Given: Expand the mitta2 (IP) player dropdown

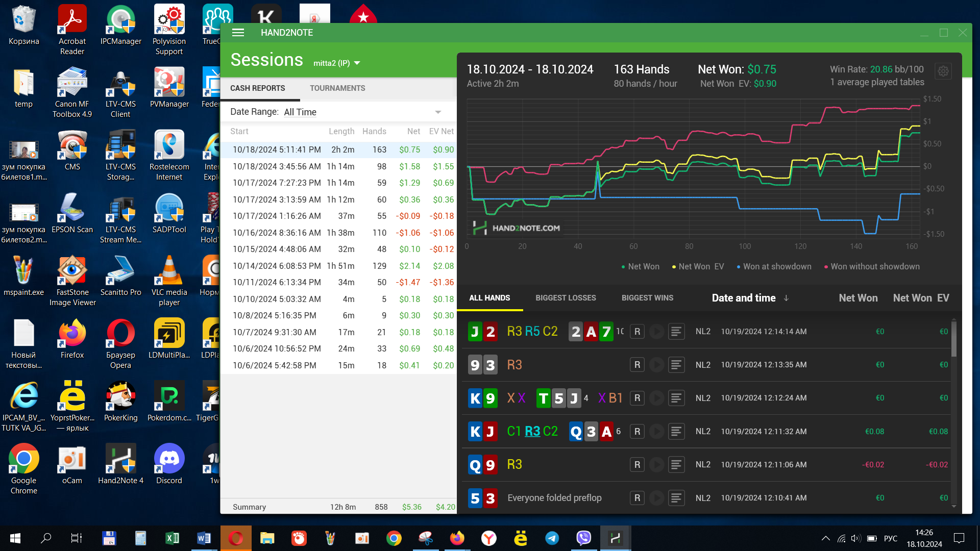Looking at the screenshot, I should [337, 63].
